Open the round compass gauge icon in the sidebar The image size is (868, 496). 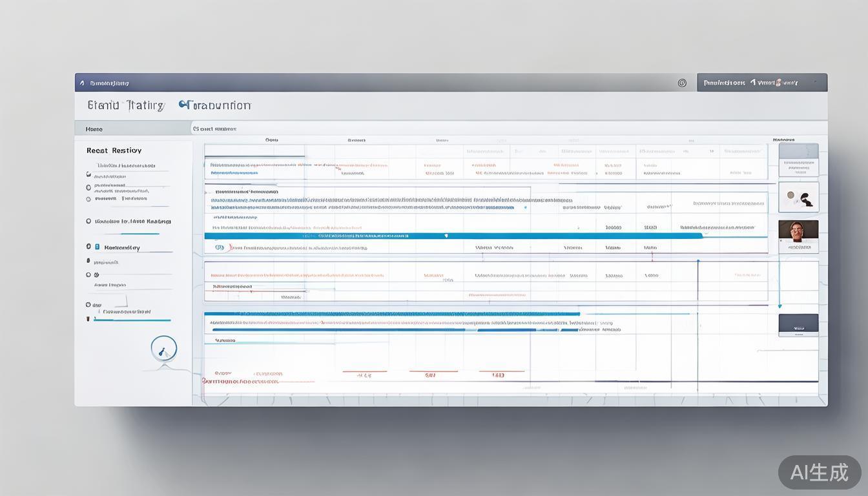coord(163,349)
